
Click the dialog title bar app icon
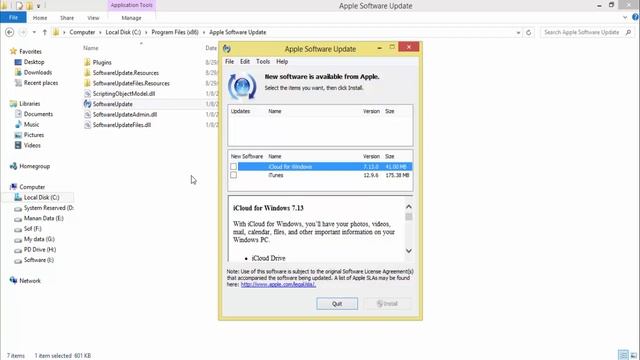(227, 49)
